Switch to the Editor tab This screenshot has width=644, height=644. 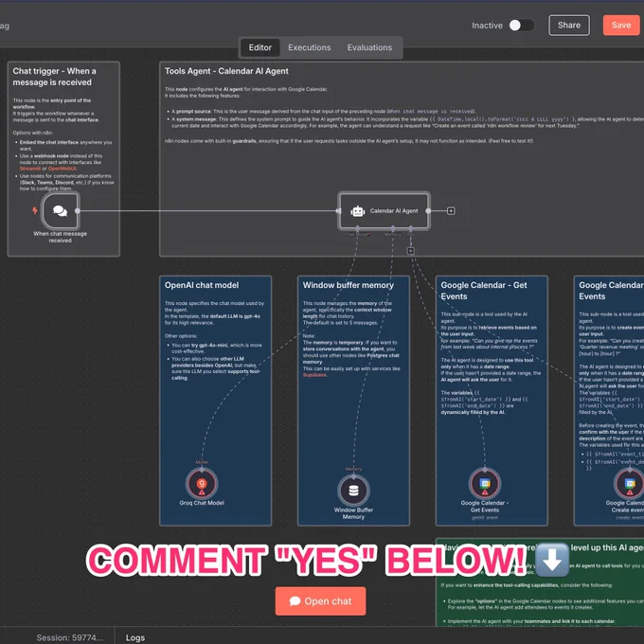(x=260, y=47)
